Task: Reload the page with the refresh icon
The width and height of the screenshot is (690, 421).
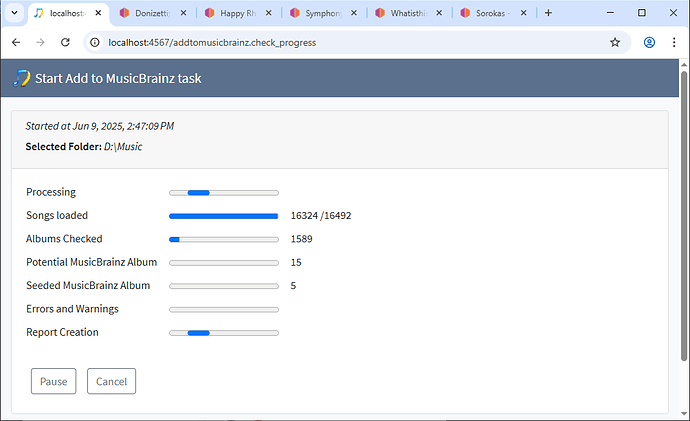Action: (x=65, y=43)
